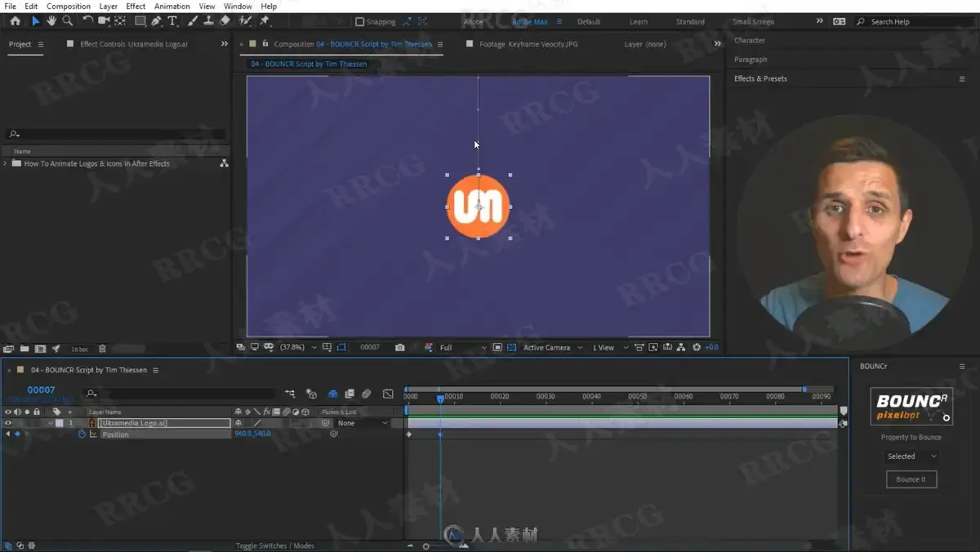Open the 1 View layout dropdown

coord(610,347)
